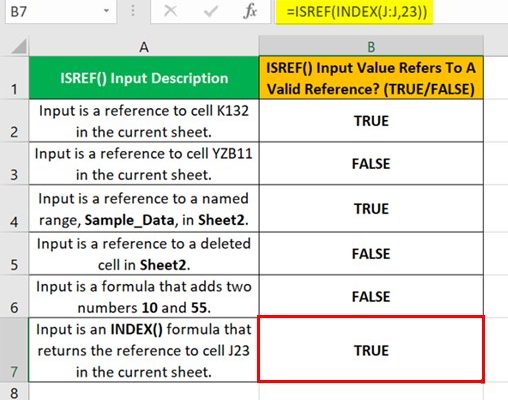Click the Cancel (X) formula button

(x=170, y=11)
